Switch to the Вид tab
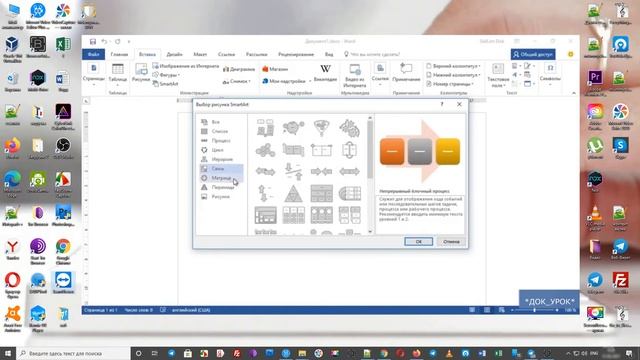The image size is (640, 360). (329, 54)
